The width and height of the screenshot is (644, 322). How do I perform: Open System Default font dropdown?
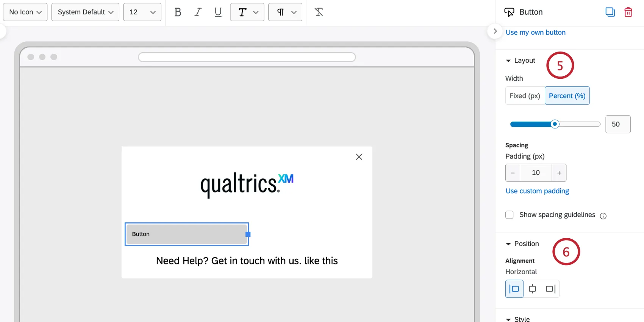[85, 12]
